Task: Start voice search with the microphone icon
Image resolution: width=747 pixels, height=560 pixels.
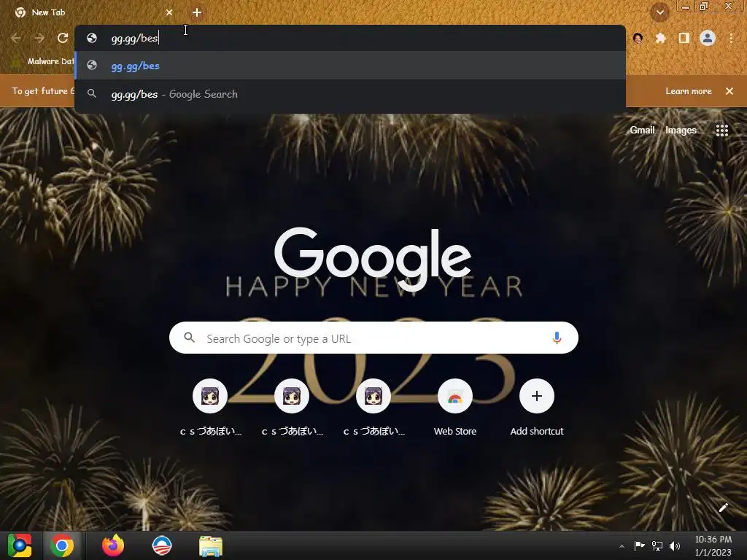Action: tap(557, 338)
